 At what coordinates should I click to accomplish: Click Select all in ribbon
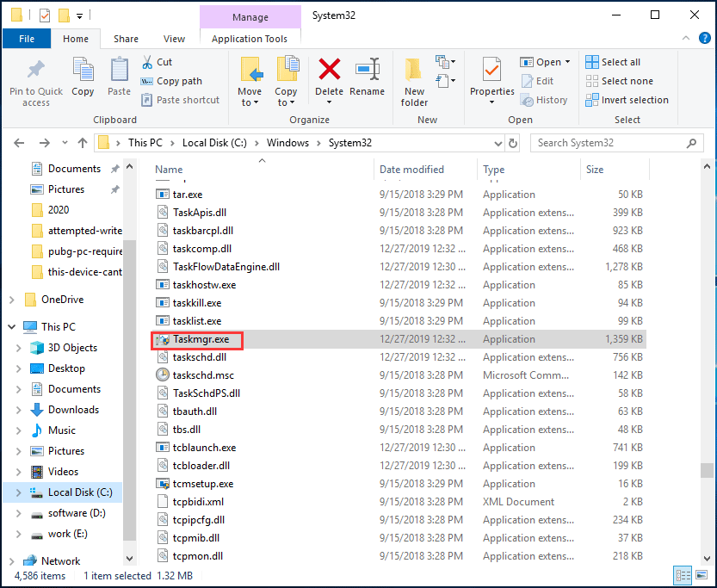613,62
